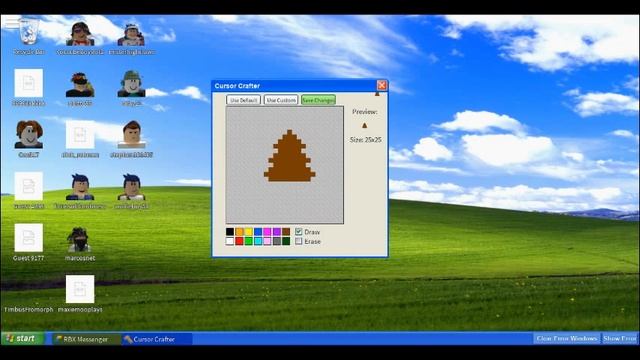The image size is (640, 360).
Task: Switch to RBX Messenger in taskbar
Action: [x=86, y=339]
